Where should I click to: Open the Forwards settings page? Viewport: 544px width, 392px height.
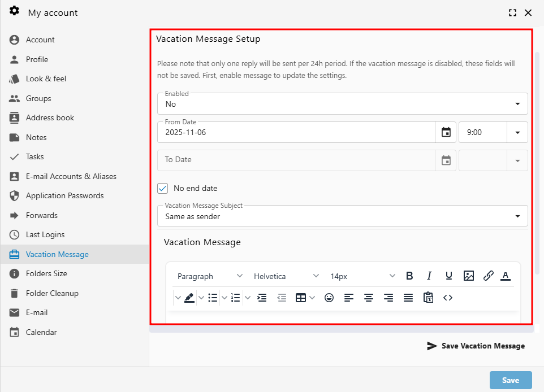click(x=42, y=215)
